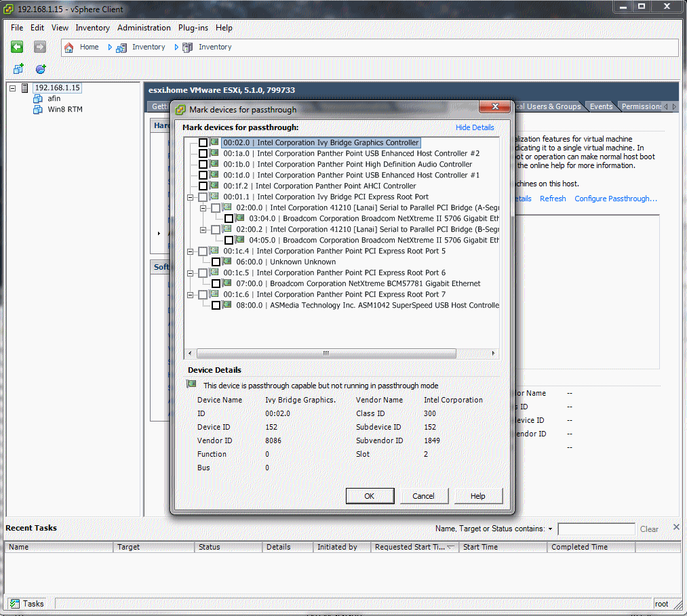Click the Tasks icon in status bar
Screen dimensions: 687x616
click(x=14, y=603)
